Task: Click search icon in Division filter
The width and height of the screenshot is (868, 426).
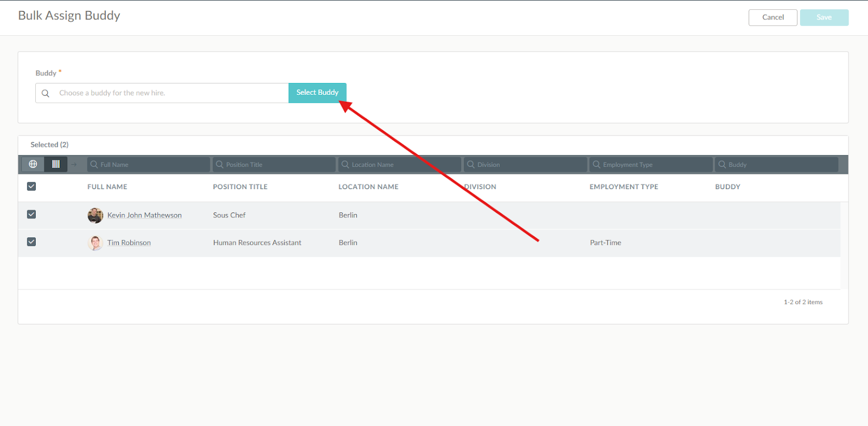Action: 471,164
